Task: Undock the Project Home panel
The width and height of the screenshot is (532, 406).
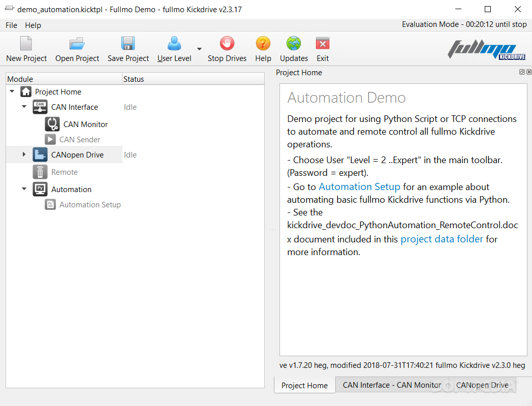Action: (522, 72)
